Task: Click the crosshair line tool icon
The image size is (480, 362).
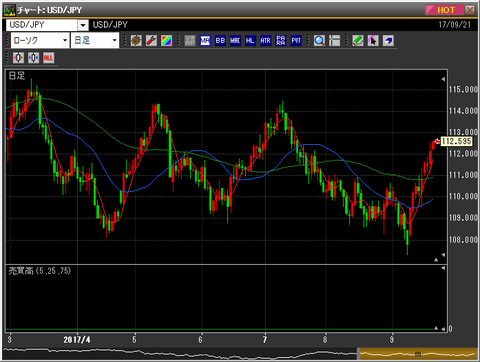Action: (x=334, y=41)
